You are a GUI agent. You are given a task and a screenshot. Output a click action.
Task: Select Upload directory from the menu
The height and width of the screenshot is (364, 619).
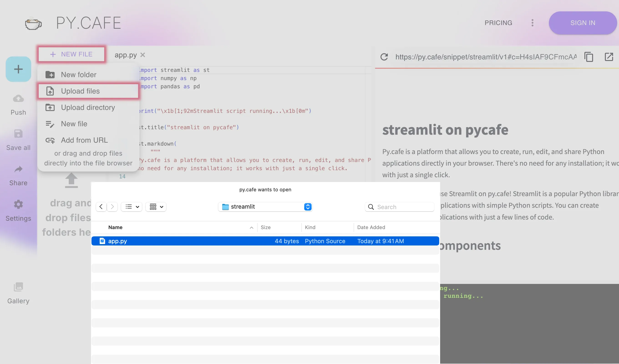[88, 107]
